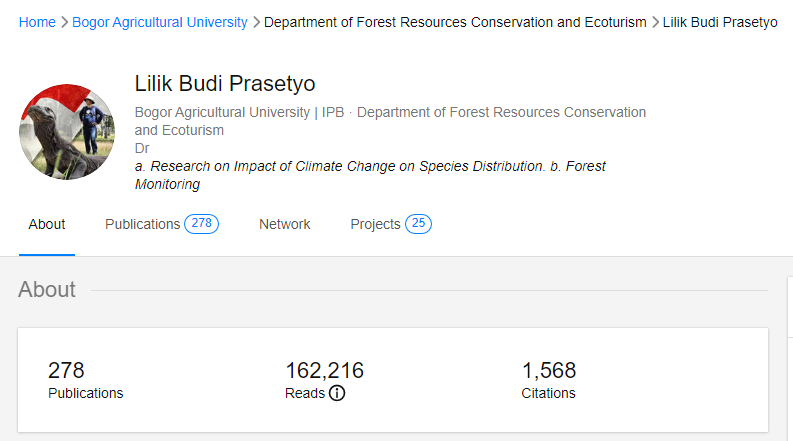Click Lilik Budi Prasetyo in the breadcrumb
This screenshot has width=793, height=441.
pyautogui.click(x=720, y=22)
